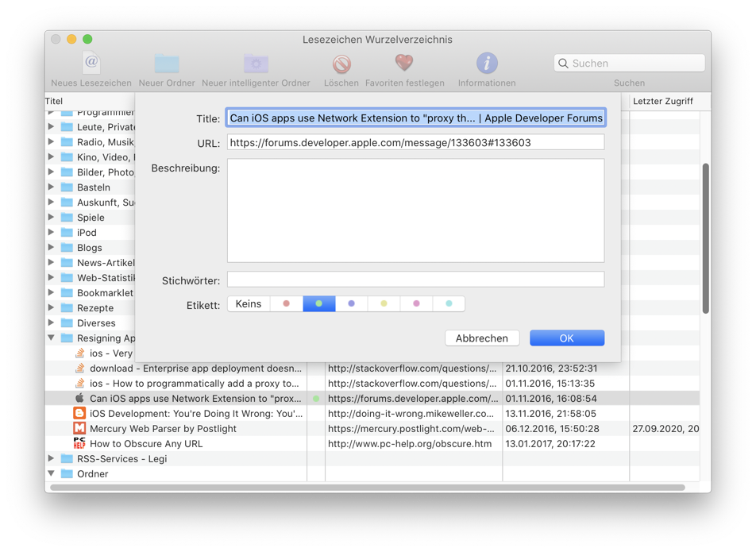The width and height of the screenshot is (756, 552).
Task: Select 'Mercury Web Parser by Postlight' row
Action: click(372, 429)
